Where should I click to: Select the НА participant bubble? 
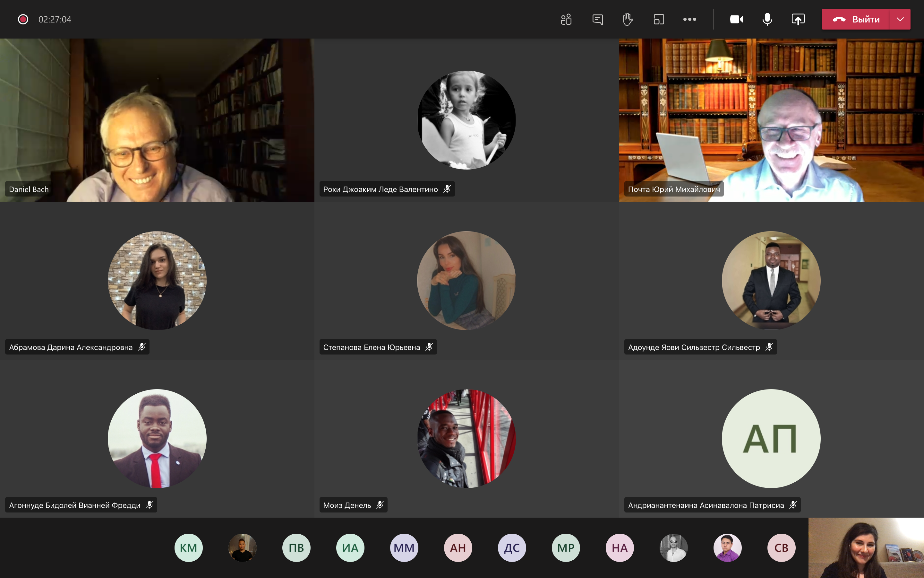click(620, 548)
